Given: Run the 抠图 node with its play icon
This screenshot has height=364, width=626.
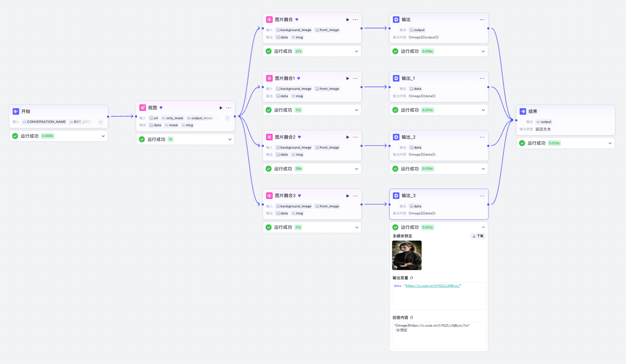Looking at the screenshot, I should (x=221, y=108).
